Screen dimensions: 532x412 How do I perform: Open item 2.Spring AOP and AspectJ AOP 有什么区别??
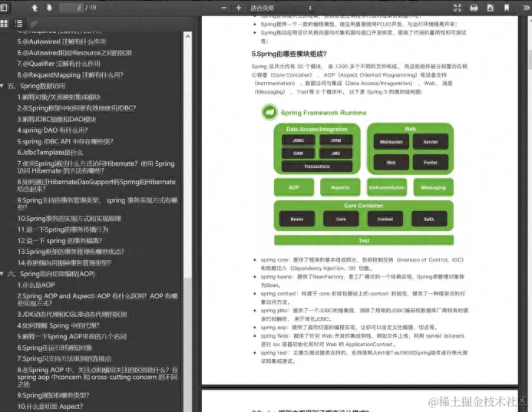tap(97, 300)
